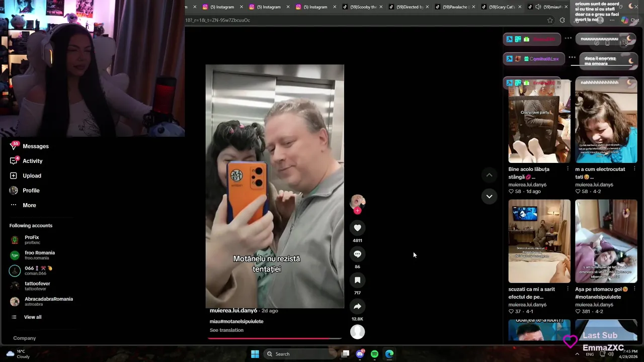
Task: Open Discord from taskbar
Action: [360, 354]
